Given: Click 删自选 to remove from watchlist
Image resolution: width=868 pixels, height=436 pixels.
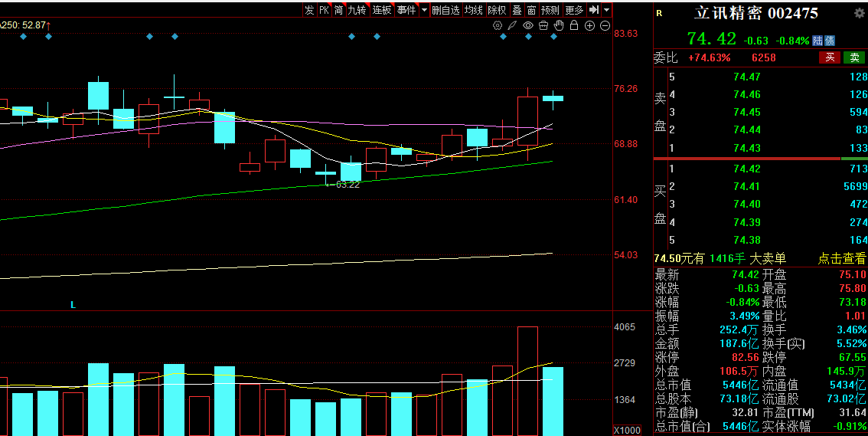Looking at the screenshot, I should click(x=445, y=10).
